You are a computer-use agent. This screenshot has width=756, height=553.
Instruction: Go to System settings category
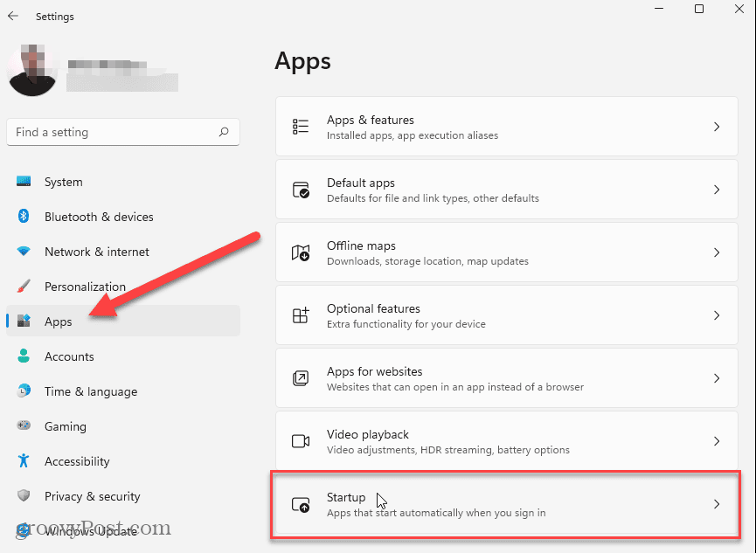pyautogui.click(x=63, y=182)
